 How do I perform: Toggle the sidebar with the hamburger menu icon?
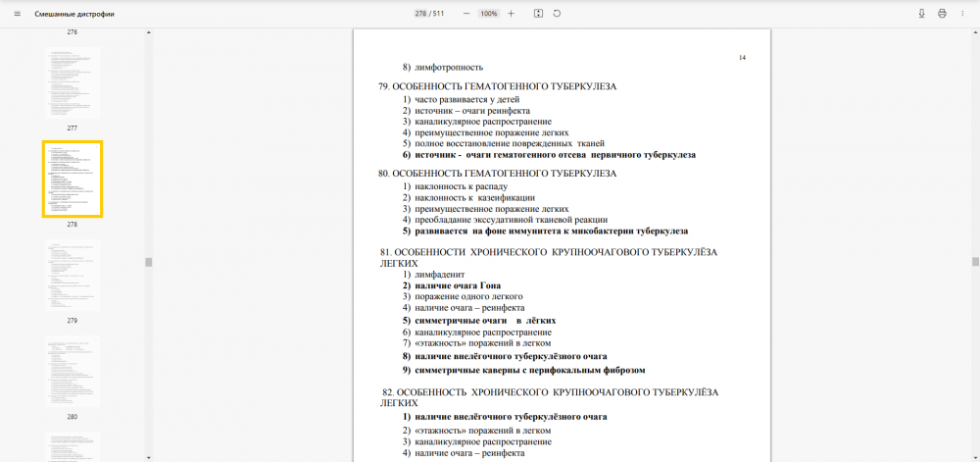[x=17, y=14]
